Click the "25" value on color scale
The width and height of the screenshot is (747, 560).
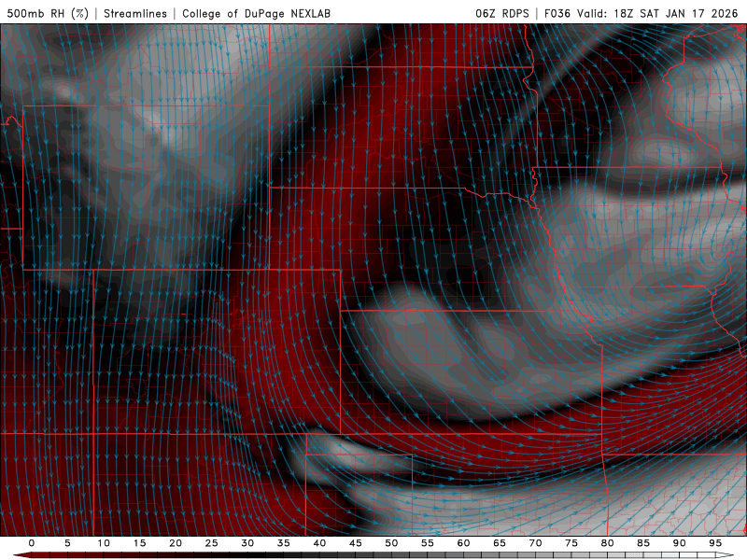pyautogui.click(x=211, y=543)
